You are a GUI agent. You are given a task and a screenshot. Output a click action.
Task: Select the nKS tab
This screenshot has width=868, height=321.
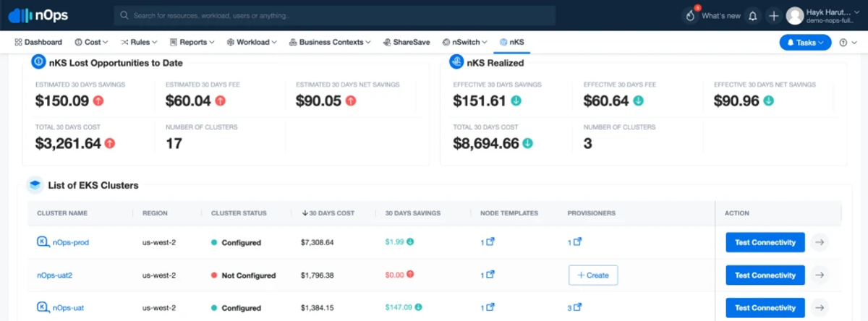511,43
